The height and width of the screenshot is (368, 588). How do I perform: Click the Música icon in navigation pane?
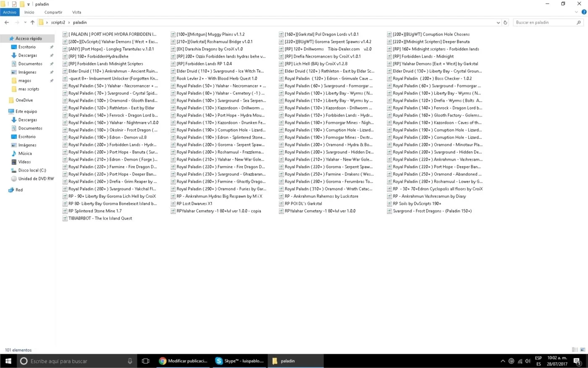(x=14, y=154)
